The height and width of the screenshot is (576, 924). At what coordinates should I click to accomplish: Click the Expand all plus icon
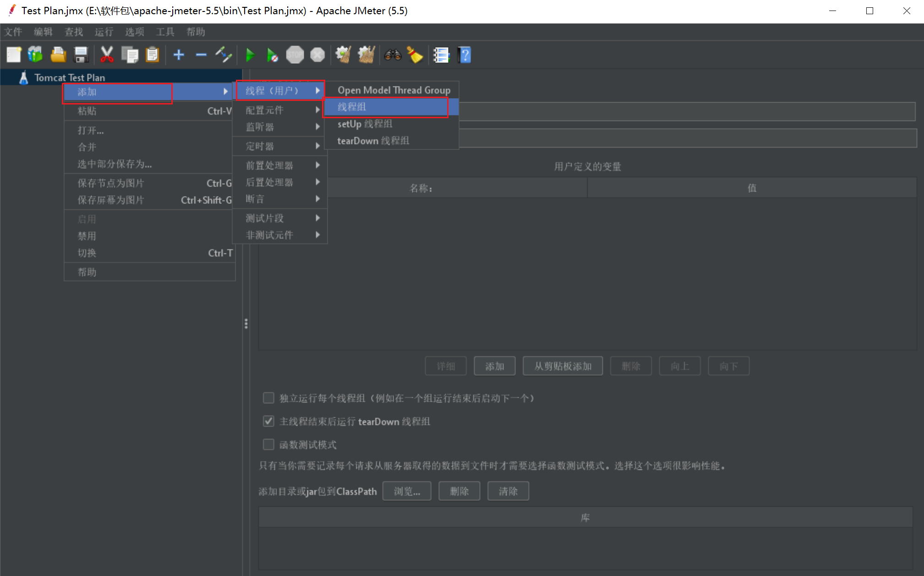click(x=179, y=55)
